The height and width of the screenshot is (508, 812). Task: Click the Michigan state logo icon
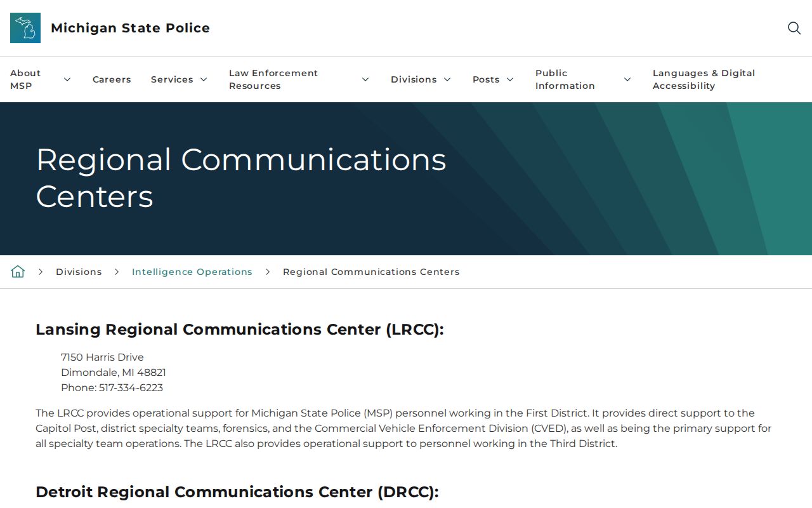click(25, 28)
